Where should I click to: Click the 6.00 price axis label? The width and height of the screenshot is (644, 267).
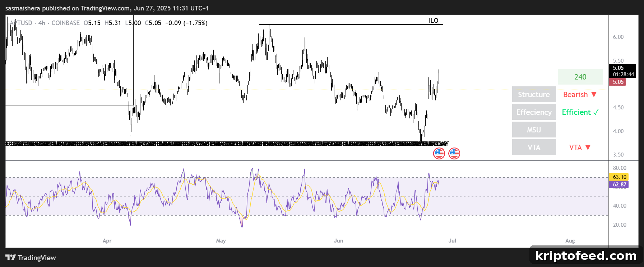618,37
